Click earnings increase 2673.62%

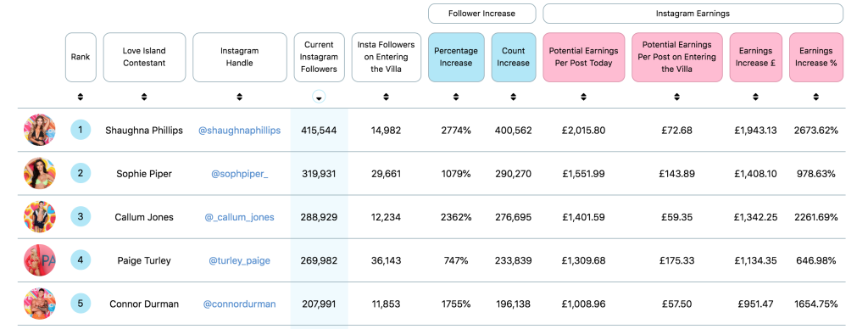tap(816, 131)
